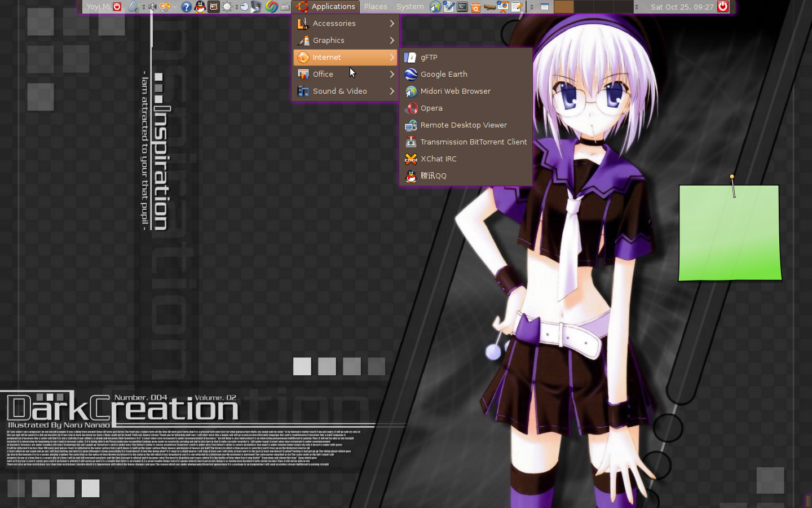
Task: Expand the arrow beside Graphics
Action: pyautogui.click(x=392, y=40)
